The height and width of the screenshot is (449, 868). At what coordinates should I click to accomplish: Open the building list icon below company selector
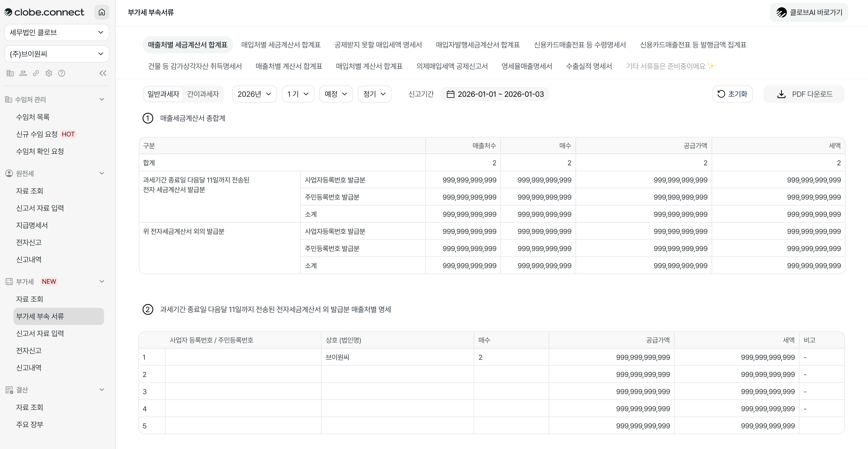click(10, 73)
